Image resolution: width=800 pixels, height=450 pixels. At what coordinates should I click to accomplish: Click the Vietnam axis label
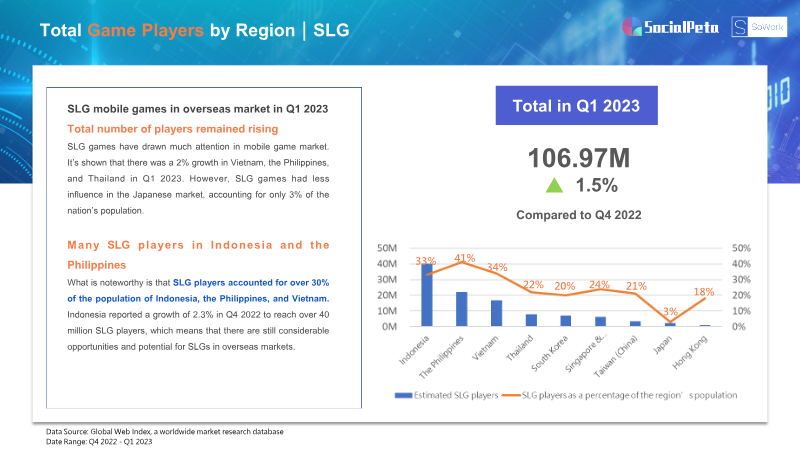(485, 348)
